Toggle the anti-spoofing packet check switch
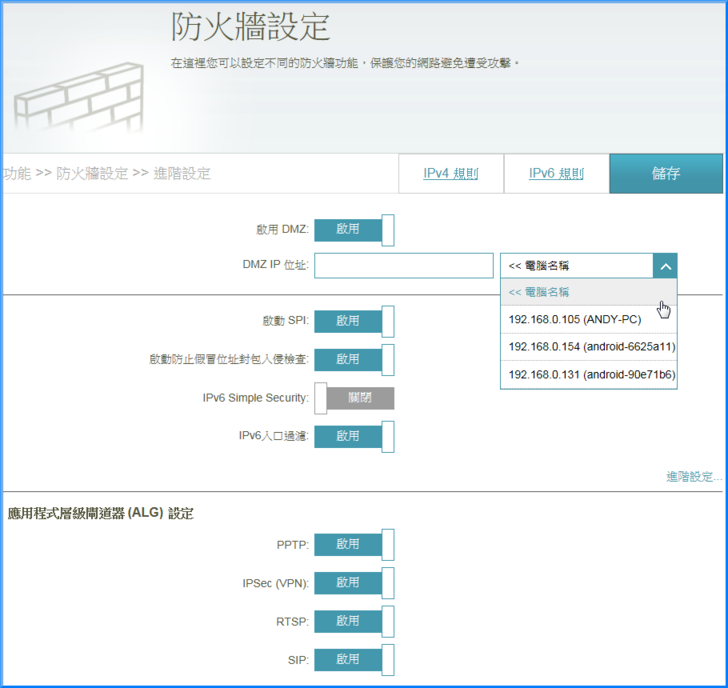 (x=354, y=359)
